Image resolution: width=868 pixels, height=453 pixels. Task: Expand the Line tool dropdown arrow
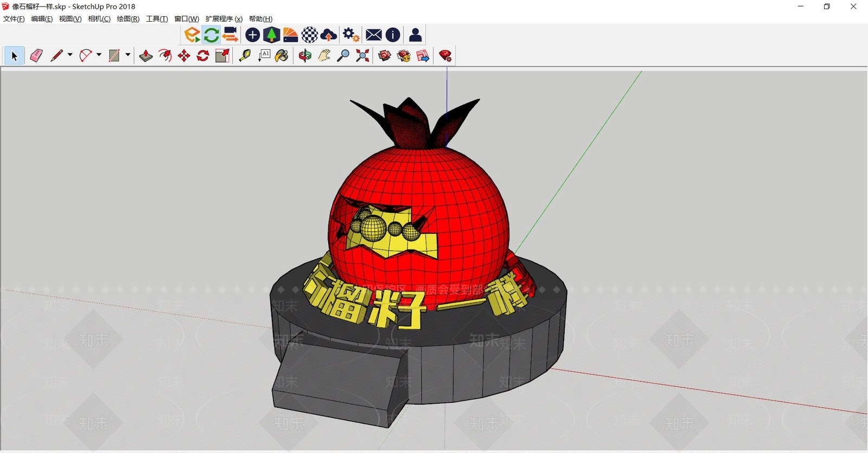click(x=70, y=55)
